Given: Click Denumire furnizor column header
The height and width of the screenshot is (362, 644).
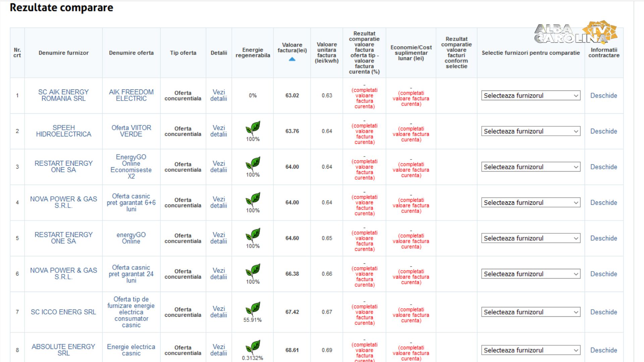Looking at the screenshot, I should click(63, 53).
